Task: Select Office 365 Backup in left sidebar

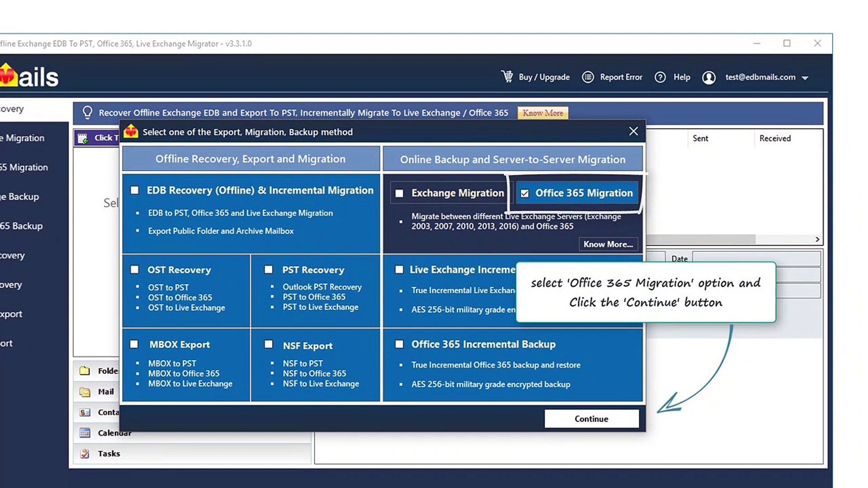Action: [x=21, y=226]
